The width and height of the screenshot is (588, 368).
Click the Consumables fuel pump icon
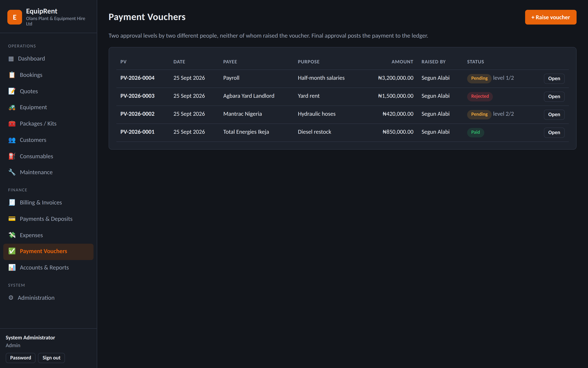tap(12, 156)
